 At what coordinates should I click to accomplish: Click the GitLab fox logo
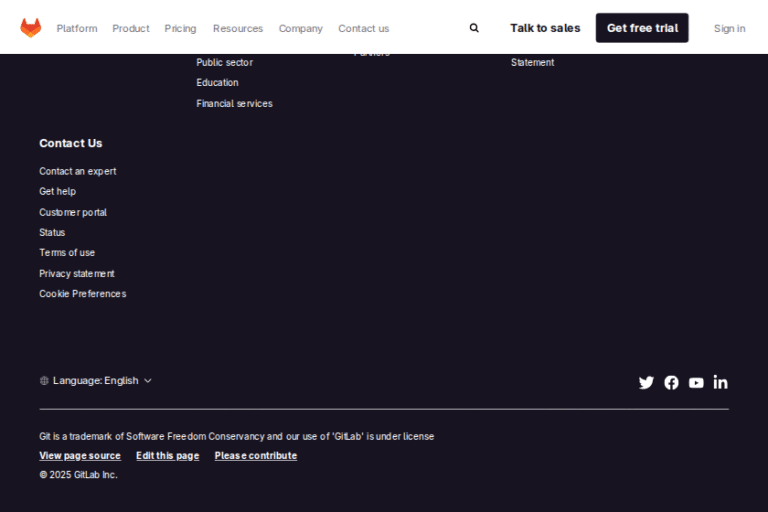point(30,28)
